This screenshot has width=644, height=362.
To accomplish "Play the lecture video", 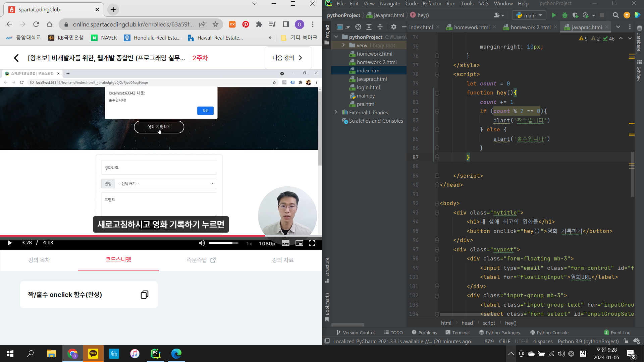I will (x=10, y=243).
